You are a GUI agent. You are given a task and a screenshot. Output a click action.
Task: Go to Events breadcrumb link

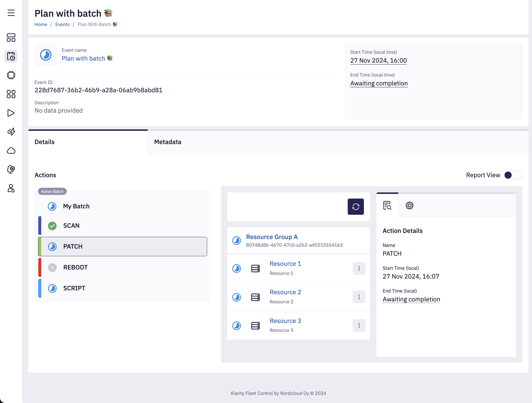tap(62, 24)
